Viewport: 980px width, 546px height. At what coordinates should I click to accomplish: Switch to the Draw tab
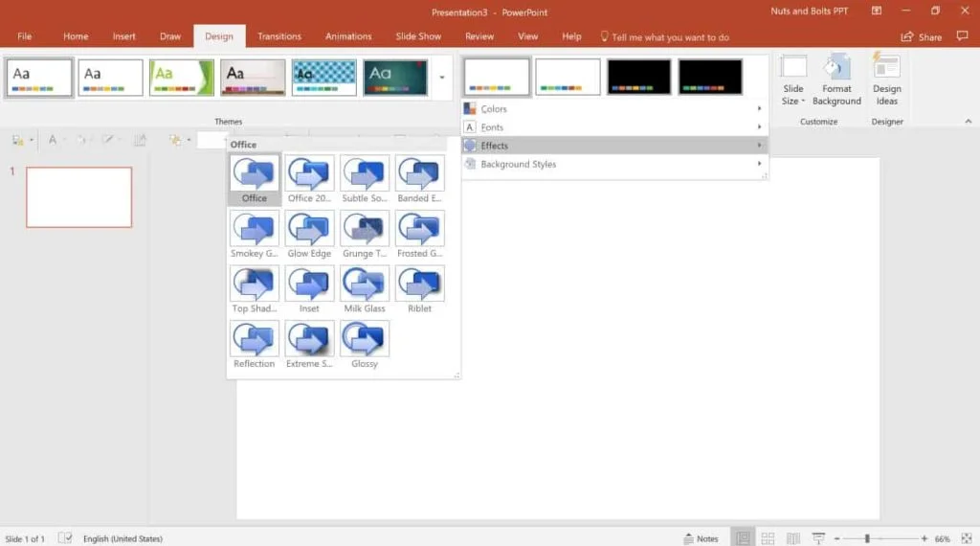pyautogui.click(x=170, y=36)
